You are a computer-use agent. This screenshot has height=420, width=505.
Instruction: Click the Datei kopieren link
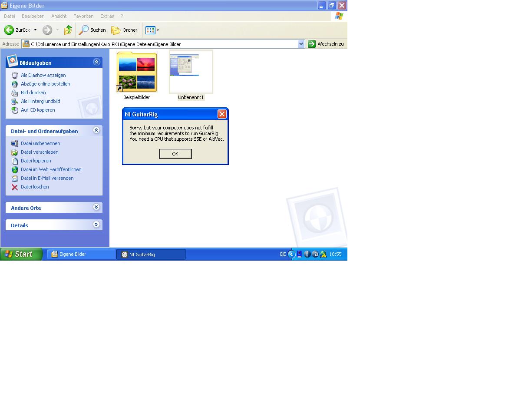point(36,161)
